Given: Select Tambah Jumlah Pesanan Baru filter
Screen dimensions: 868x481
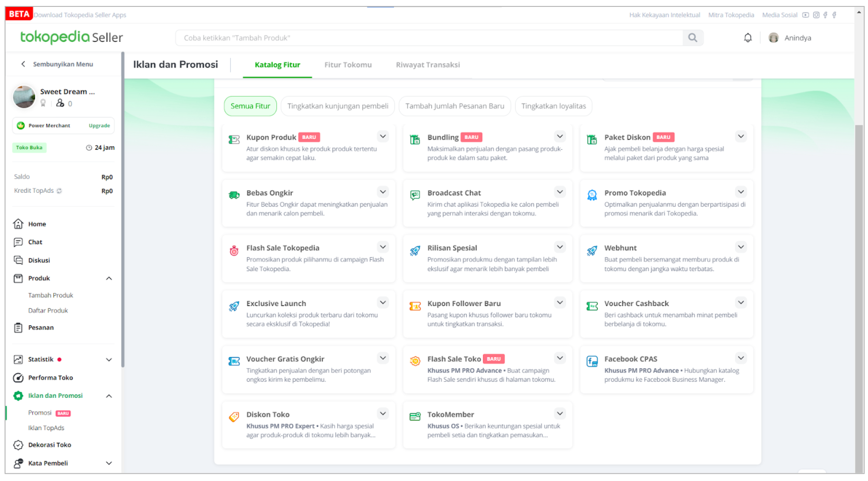Looking at the screenshot, I should coord(454,106).
